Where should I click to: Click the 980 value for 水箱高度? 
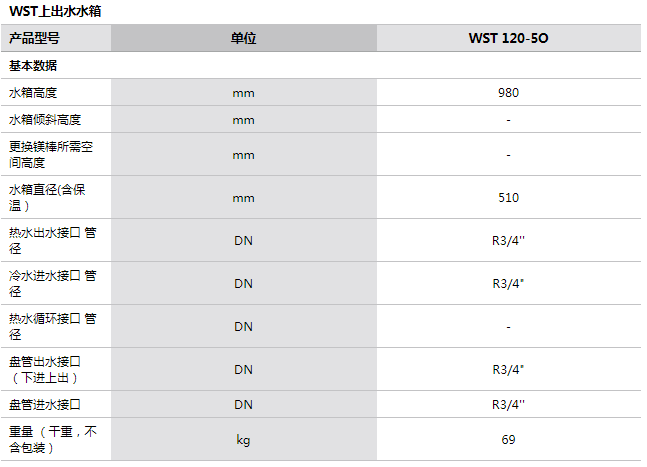click(508, 93)
